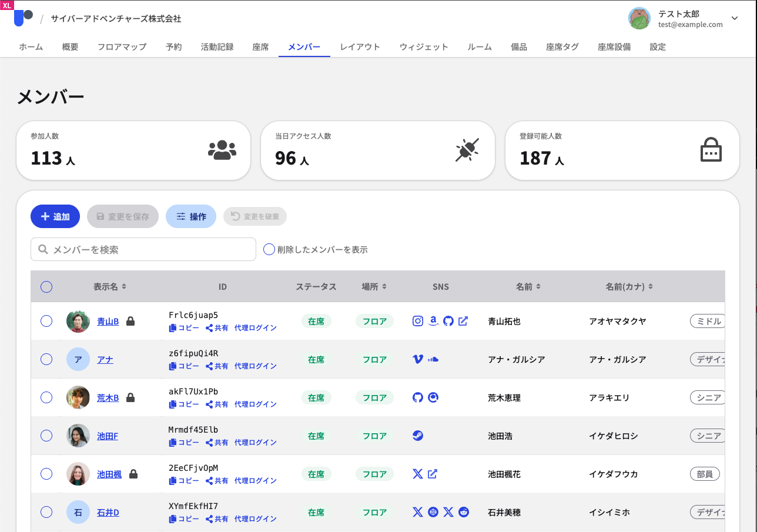
Task: Sort the table by 表示名 column
Action: click(x=110, y=287)
